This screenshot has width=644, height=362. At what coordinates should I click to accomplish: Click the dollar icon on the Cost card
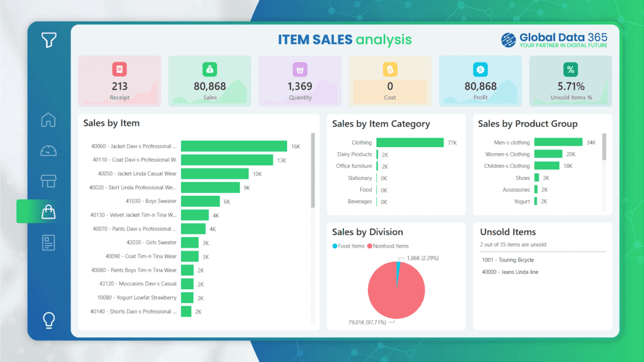390,70
